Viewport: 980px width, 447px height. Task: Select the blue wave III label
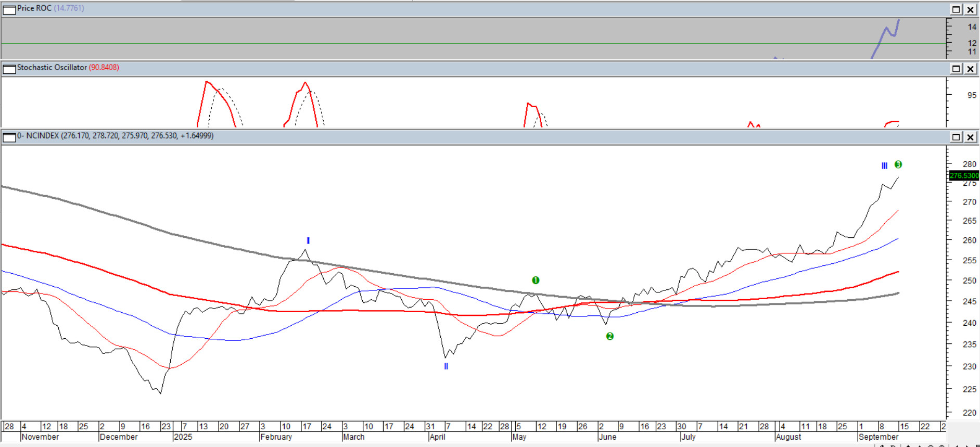[x=884, y=165]
